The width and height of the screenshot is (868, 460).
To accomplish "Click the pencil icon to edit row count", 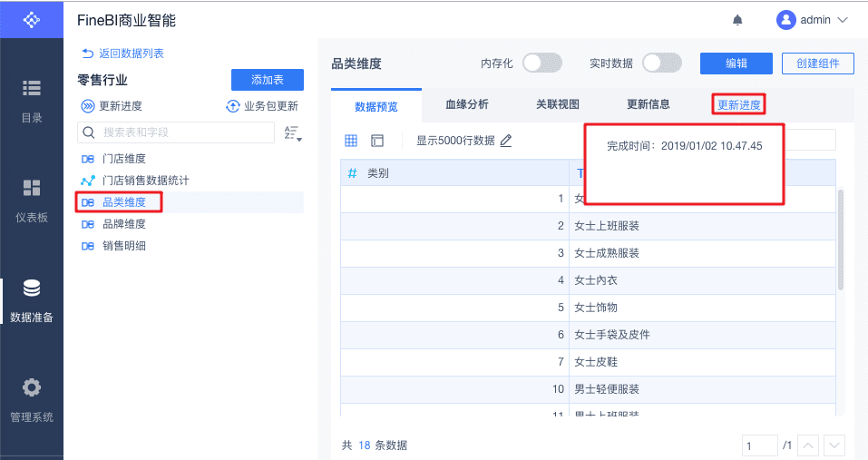I will 506,141.
